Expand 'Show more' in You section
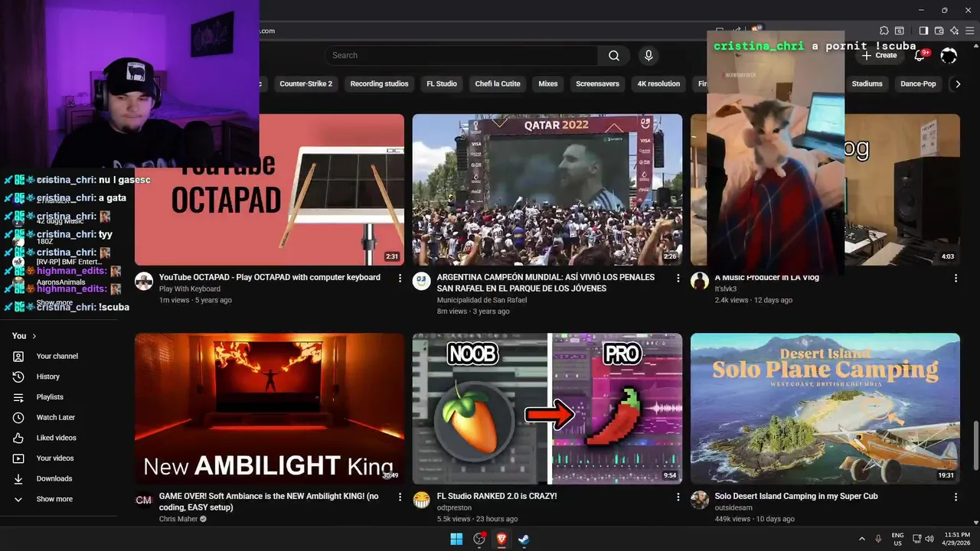Screen dimensions: 980x551 (x=54, y=499)
